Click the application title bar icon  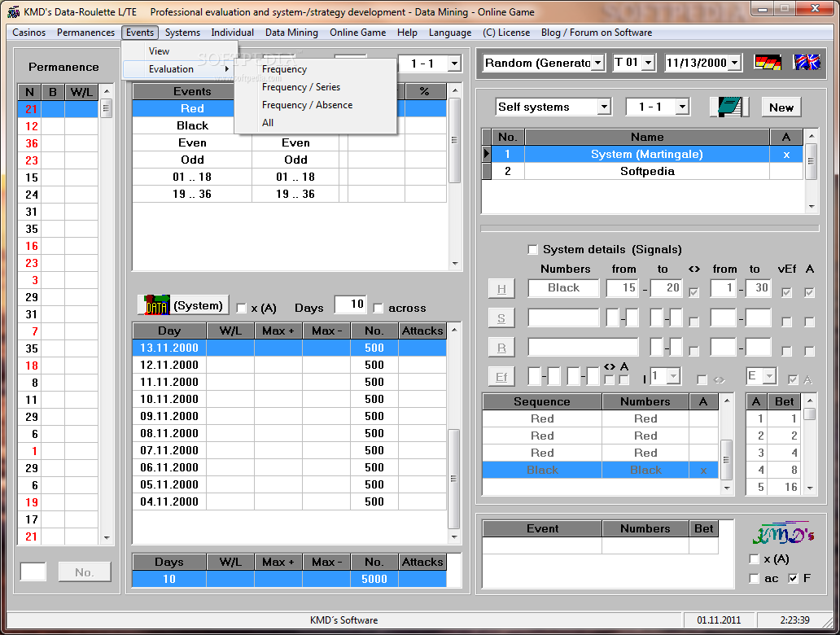[x=13, y=11]
